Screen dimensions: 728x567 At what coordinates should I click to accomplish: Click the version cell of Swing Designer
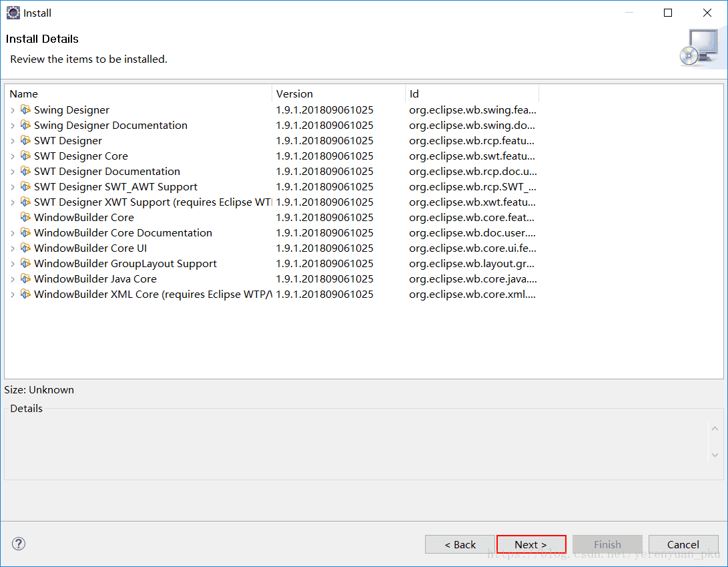tap(324, 110)
